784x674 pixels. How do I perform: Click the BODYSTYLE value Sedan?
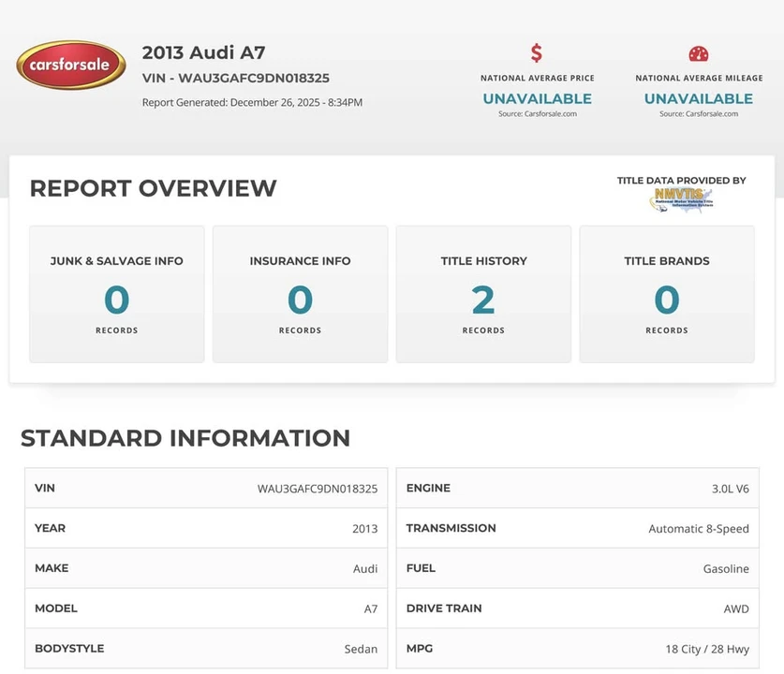361,649
